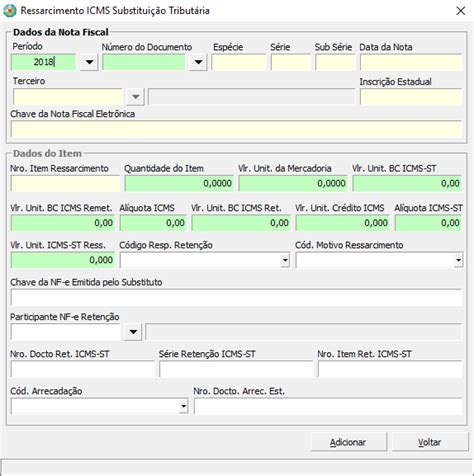Focus the Participante NF-e Retenção code field

(65, 332)
